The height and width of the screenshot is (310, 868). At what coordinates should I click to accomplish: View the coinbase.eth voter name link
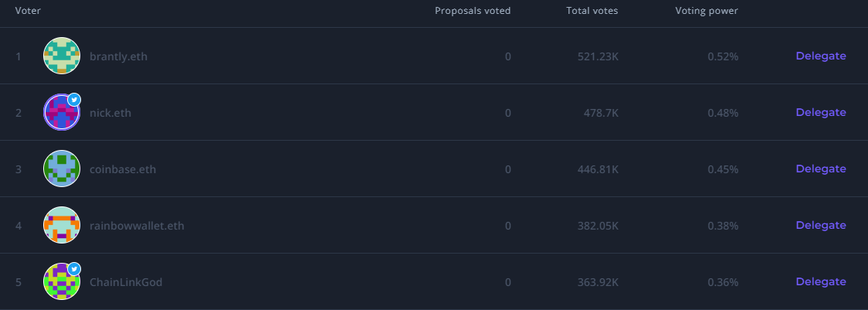[123, 170]
